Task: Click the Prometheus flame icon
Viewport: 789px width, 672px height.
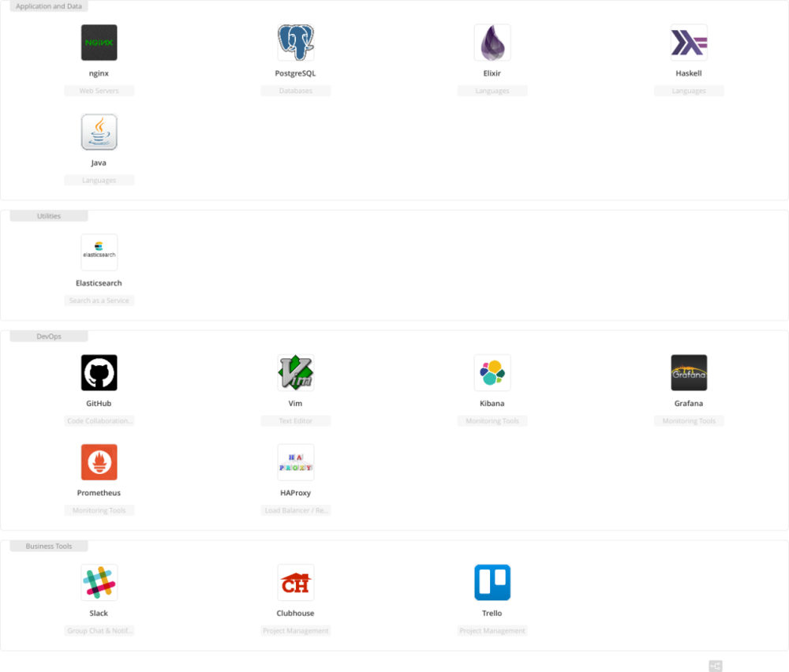Action: click(x=99, y=462)
